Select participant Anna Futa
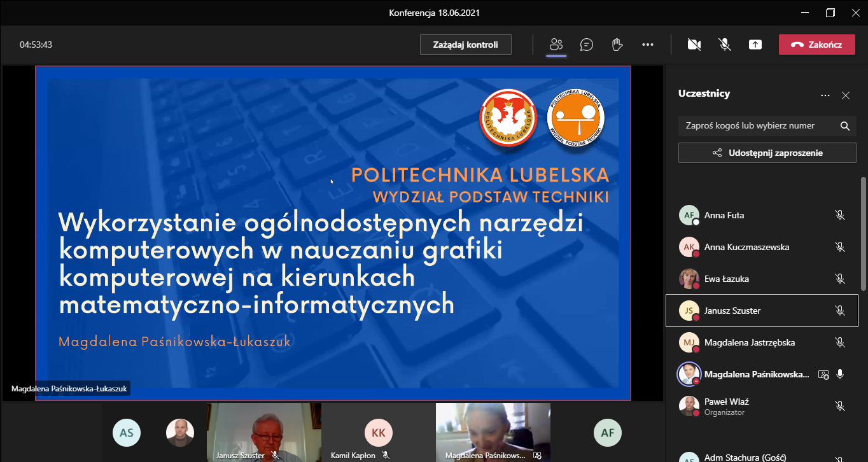 tap(762, 215)
